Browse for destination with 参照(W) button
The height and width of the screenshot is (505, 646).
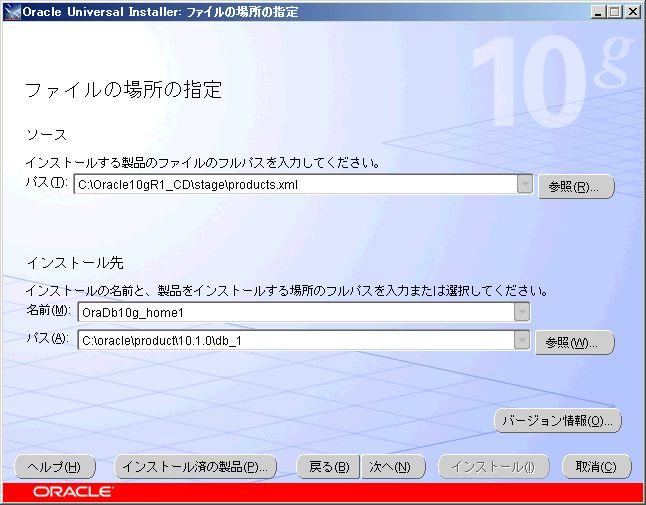pyautogui.click(x=574, y=342)
